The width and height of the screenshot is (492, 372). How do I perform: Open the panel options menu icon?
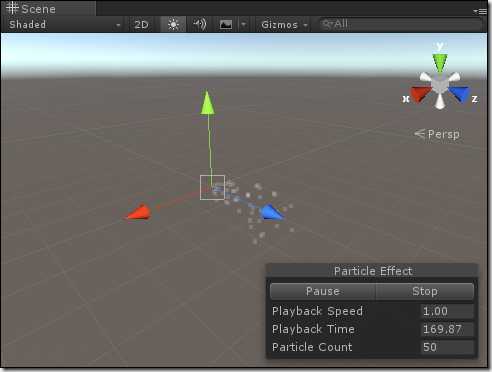click(x=480, y=11)
